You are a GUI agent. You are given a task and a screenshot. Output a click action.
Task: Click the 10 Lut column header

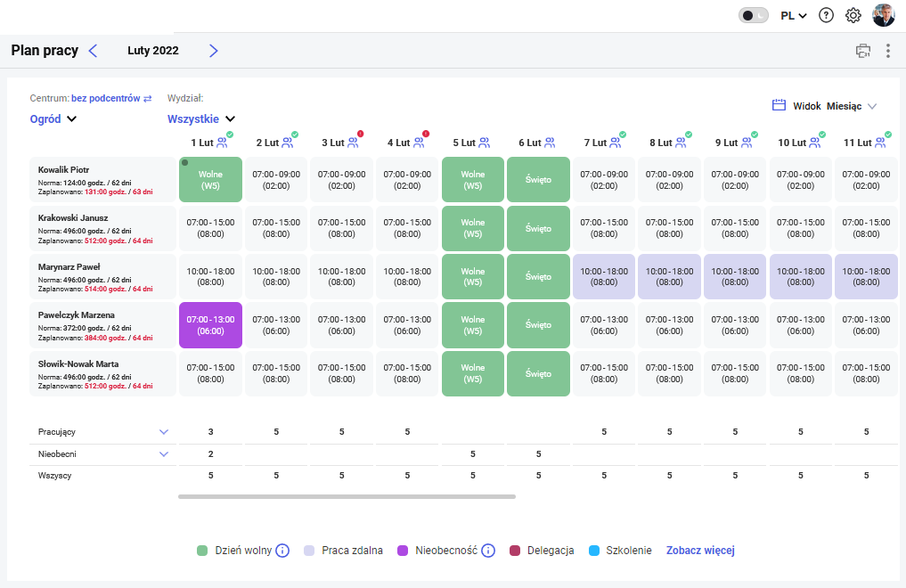[792, 143]
